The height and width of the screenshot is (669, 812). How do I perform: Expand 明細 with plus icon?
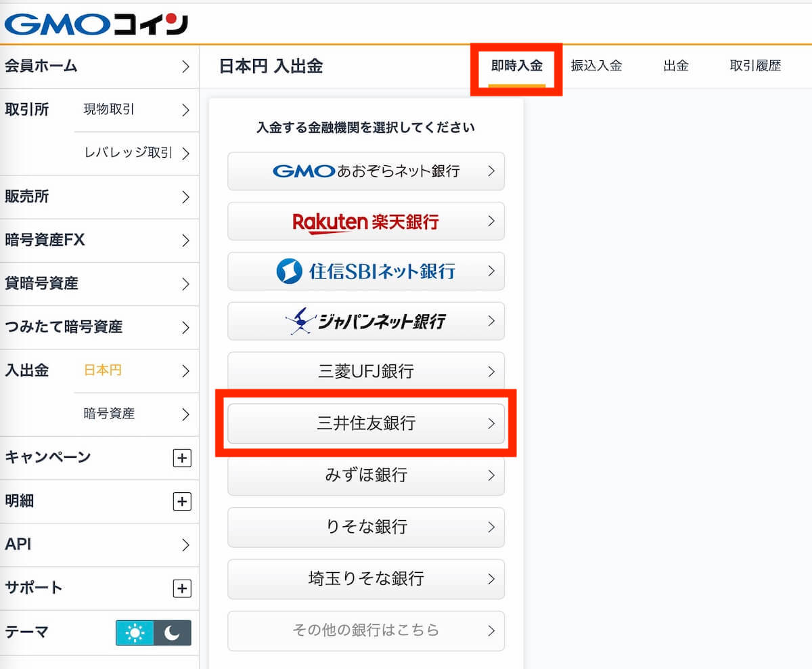coord(182,502)
